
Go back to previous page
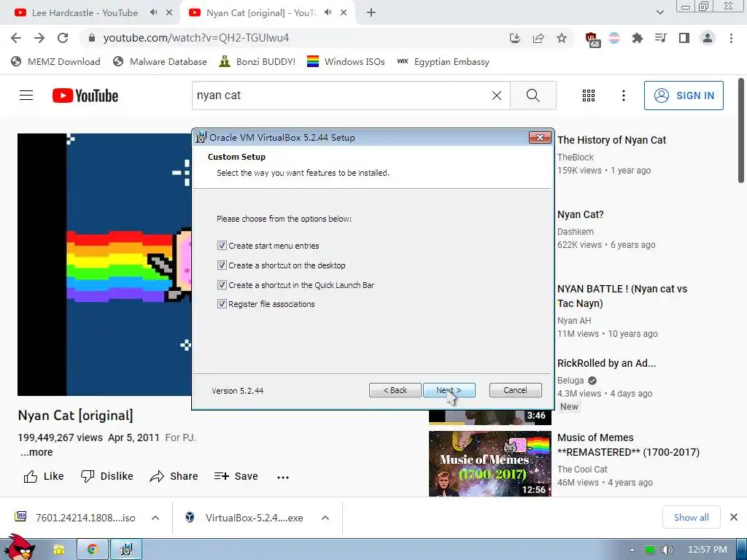[x=16, y=38]
